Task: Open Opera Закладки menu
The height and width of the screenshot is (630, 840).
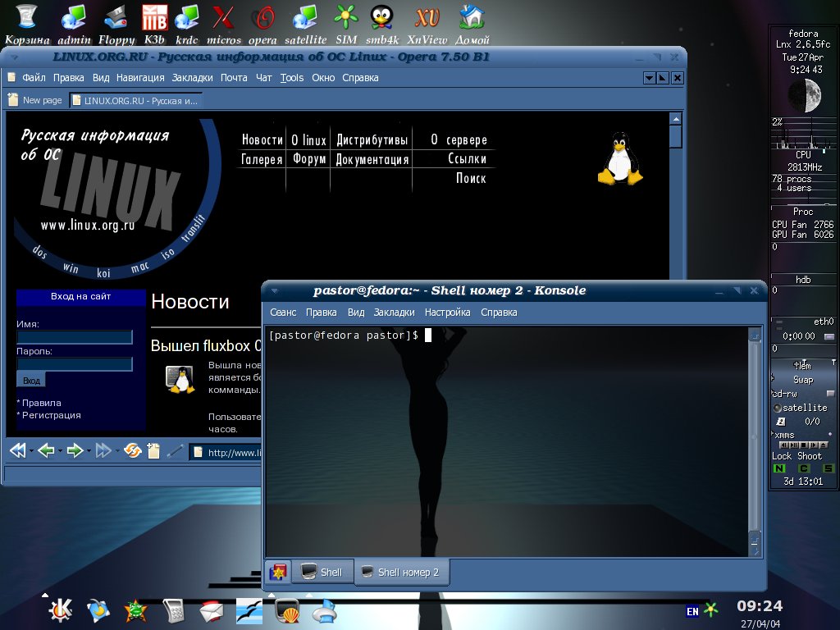Action: [x=192, y=78]
